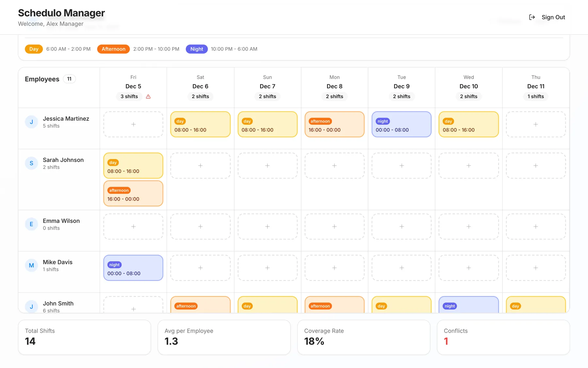
Task: Click the Sign Out button
Action: 547,17
